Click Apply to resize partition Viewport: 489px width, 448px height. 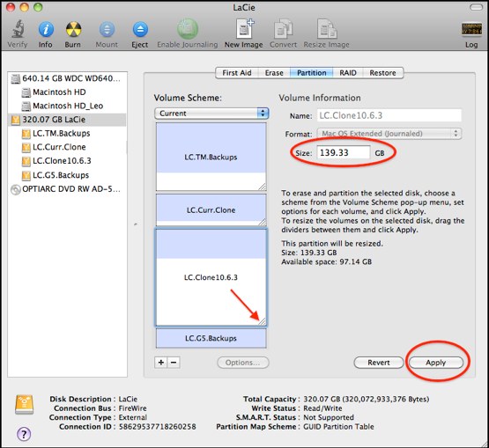tap(436, 363)
